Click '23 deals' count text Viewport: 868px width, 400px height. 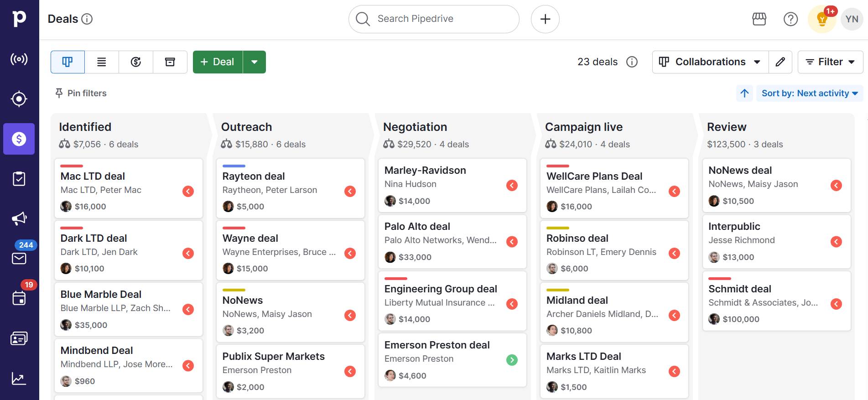598,62
